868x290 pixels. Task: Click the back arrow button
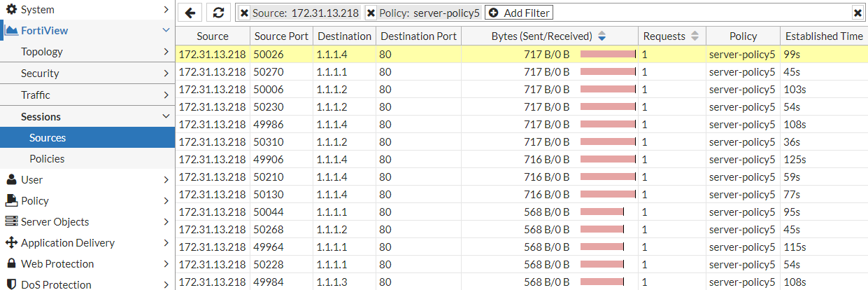[x=191, y=13]
